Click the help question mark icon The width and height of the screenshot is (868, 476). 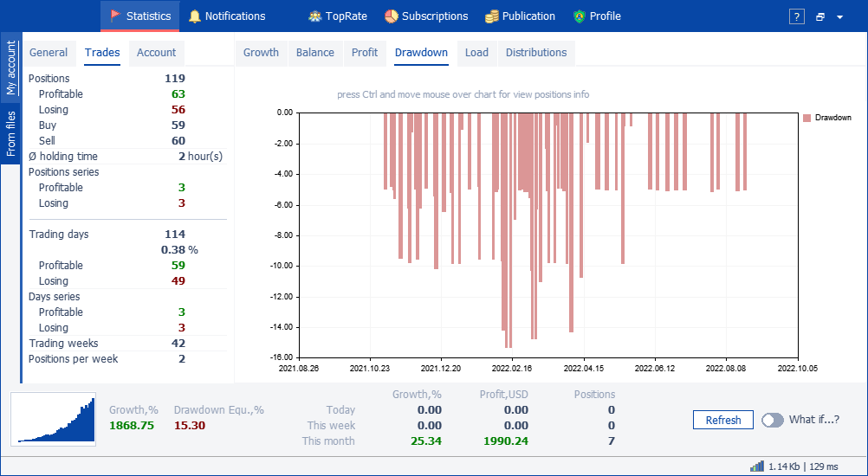pos(797,16)
